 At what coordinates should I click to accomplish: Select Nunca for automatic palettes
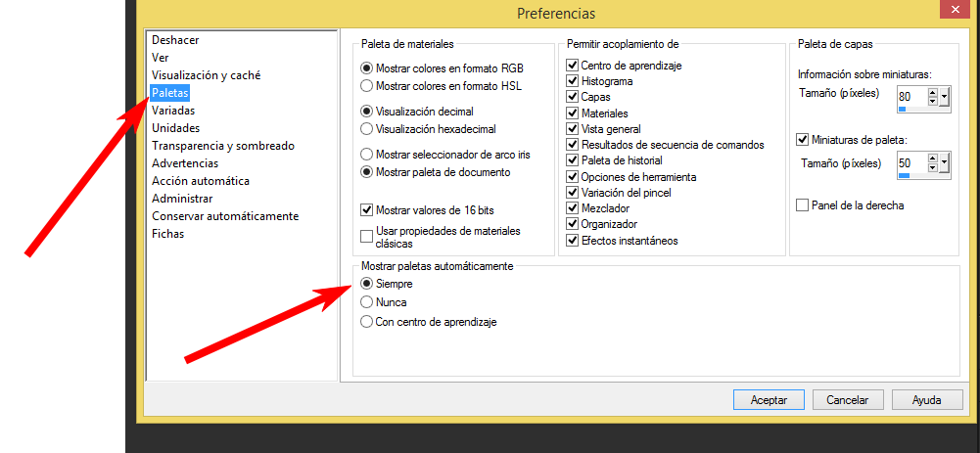point(384,302)
